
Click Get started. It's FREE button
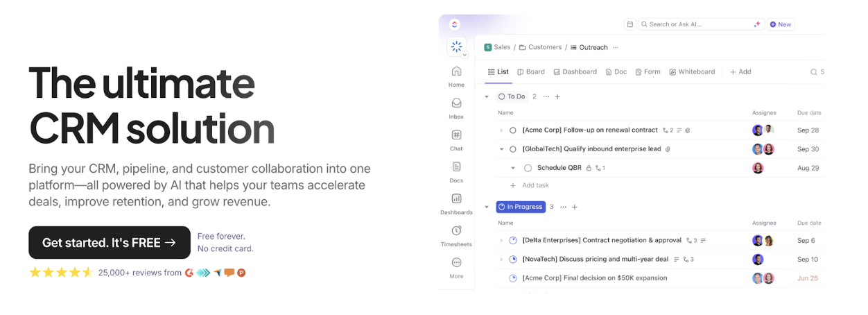(110, 243)
